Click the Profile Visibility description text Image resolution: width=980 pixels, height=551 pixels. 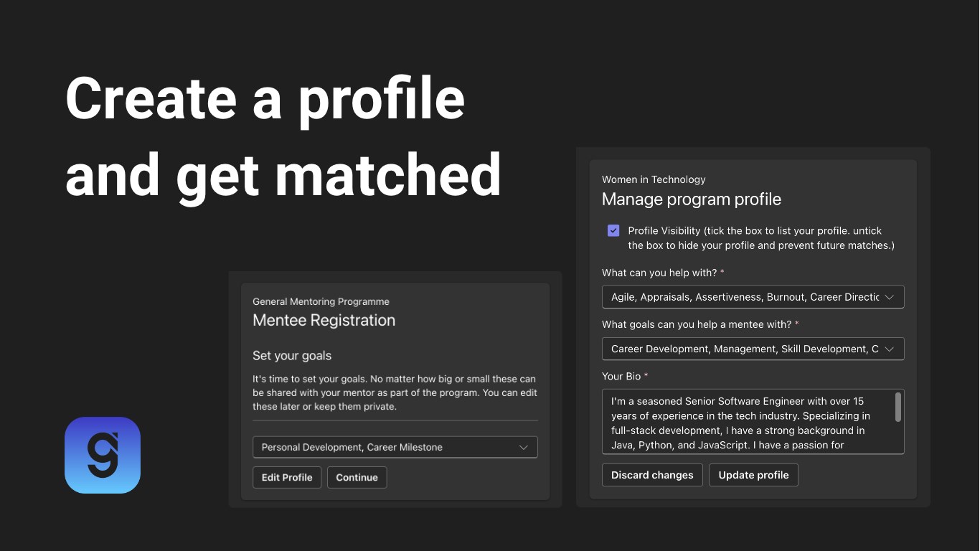(x=760, y=238)
